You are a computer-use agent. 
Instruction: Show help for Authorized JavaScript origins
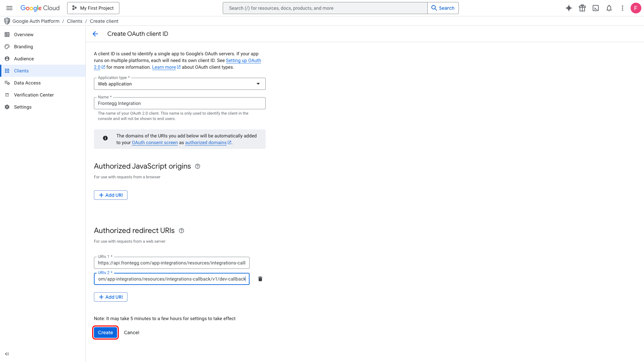pyautogui.click(x=198, y=166)
